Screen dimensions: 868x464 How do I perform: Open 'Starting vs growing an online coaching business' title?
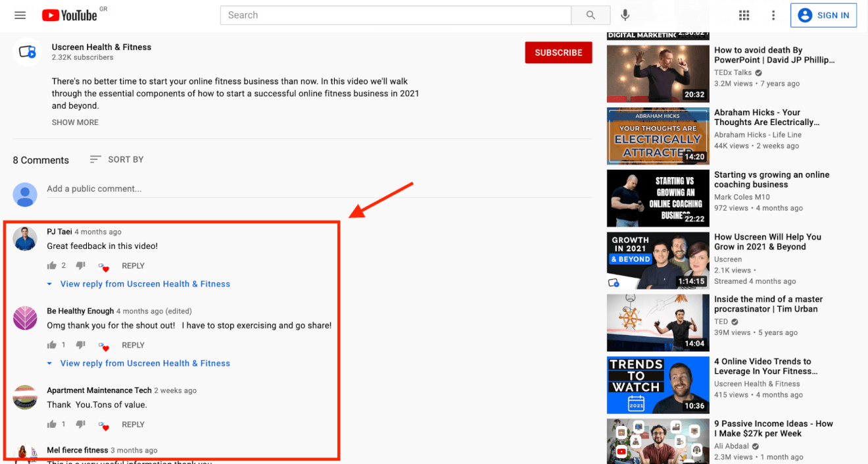coord(772,180)
